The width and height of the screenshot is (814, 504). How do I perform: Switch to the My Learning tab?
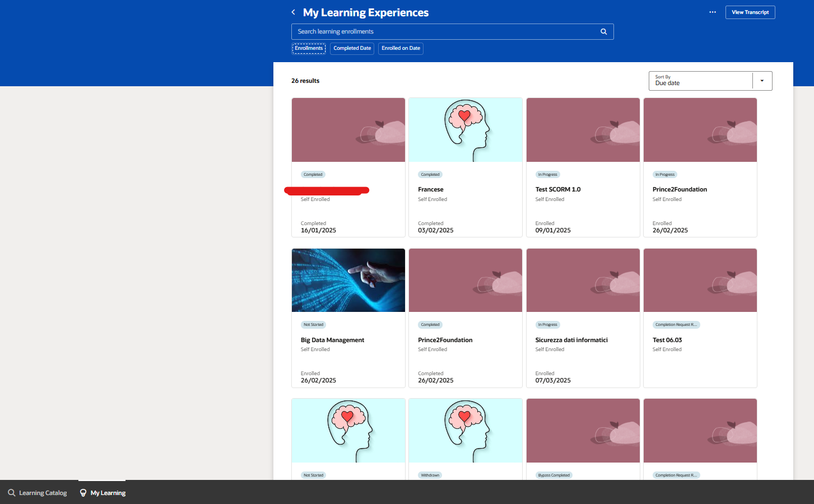[x=102, y=492]
